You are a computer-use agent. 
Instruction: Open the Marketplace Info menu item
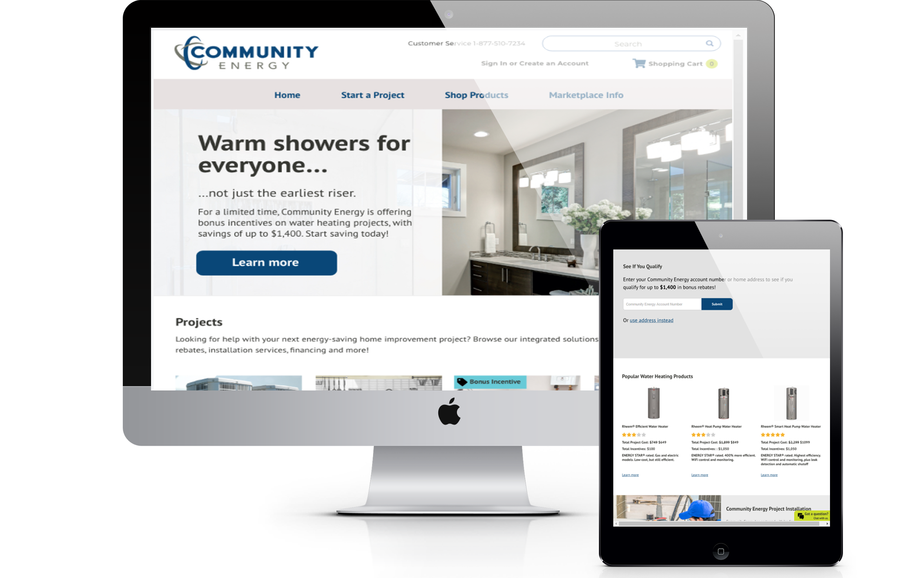coord(585,95)
